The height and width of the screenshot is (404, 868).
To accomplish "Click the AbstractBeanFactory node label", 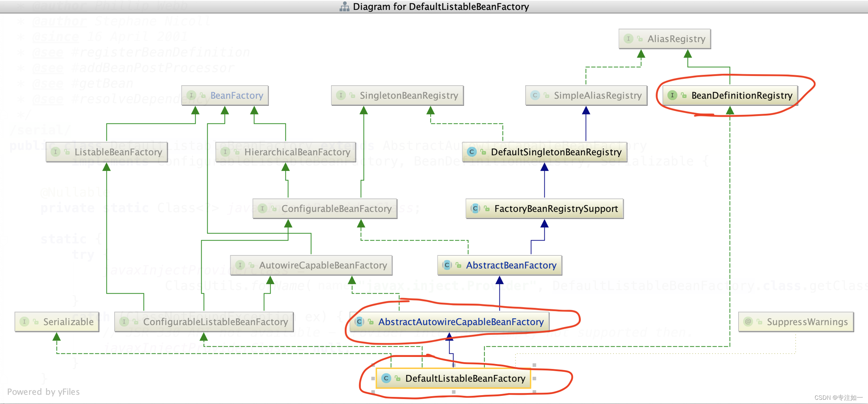I will point(511,265).
